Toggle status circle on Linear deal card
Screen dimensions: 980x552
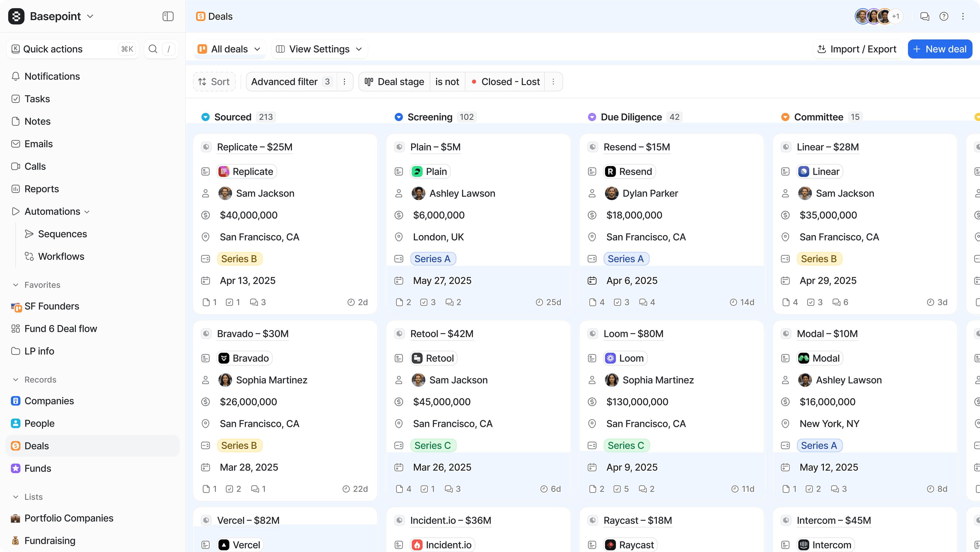[x=786, y=147]
